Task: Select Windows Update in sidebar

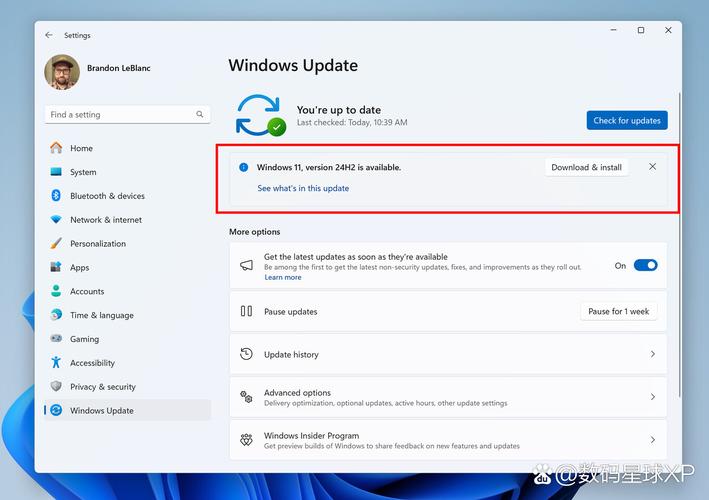Action: pyautogui.click(x=128, y=410)
